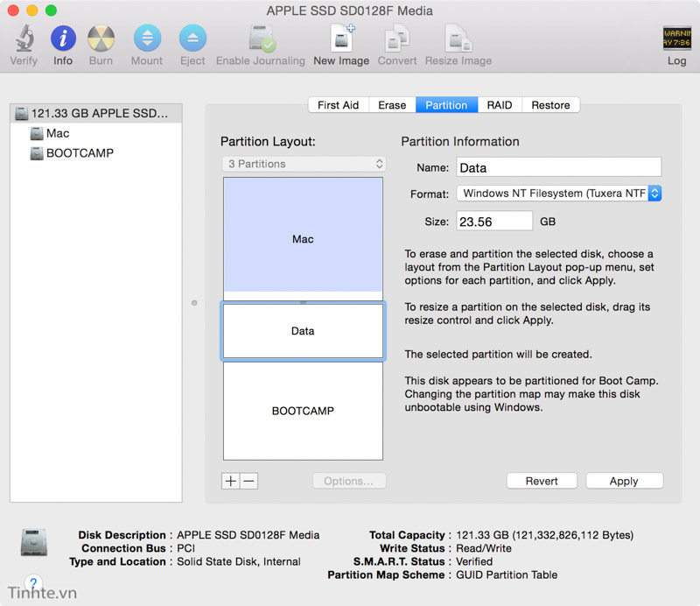The image size is (700, 606).
Task: Click the sidebar divider grab dot
Action: (x=194, y=303)
